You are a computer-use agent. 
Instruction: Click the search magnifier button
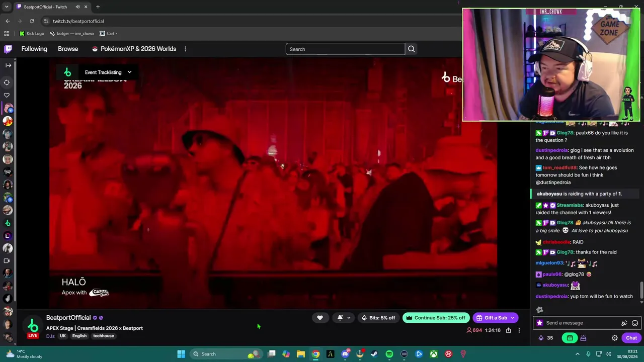411,49
